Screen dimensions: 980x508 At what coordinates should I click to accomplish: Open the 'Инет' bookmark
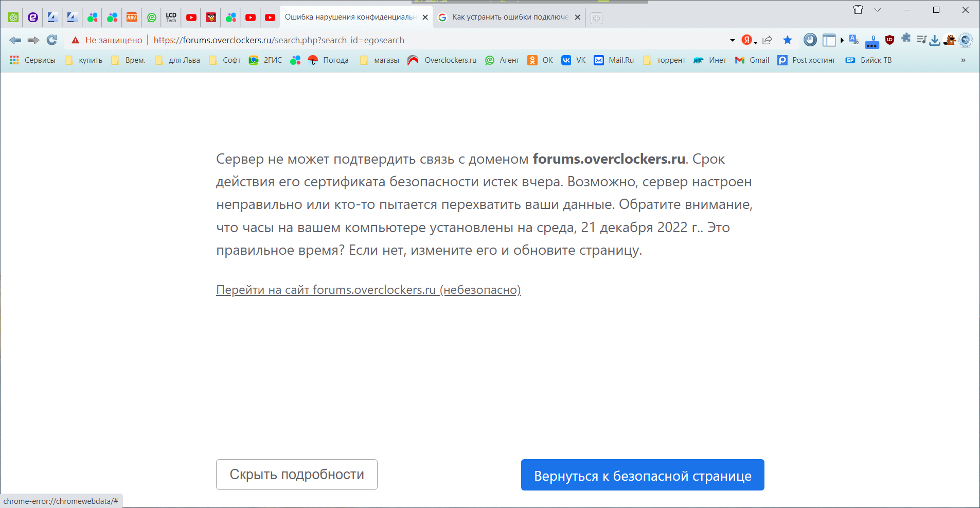[x=710, y=60]
